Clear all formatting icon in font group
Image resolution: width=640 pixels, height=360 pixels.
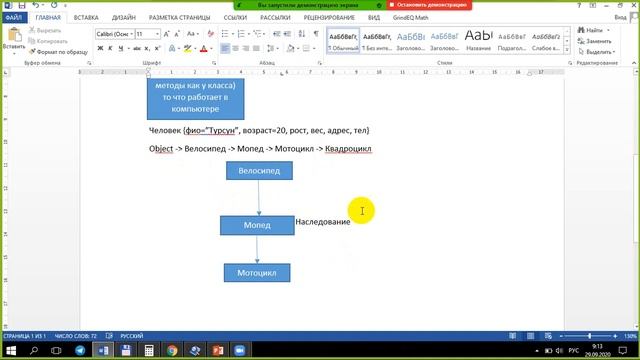click(x=211, y=34)
